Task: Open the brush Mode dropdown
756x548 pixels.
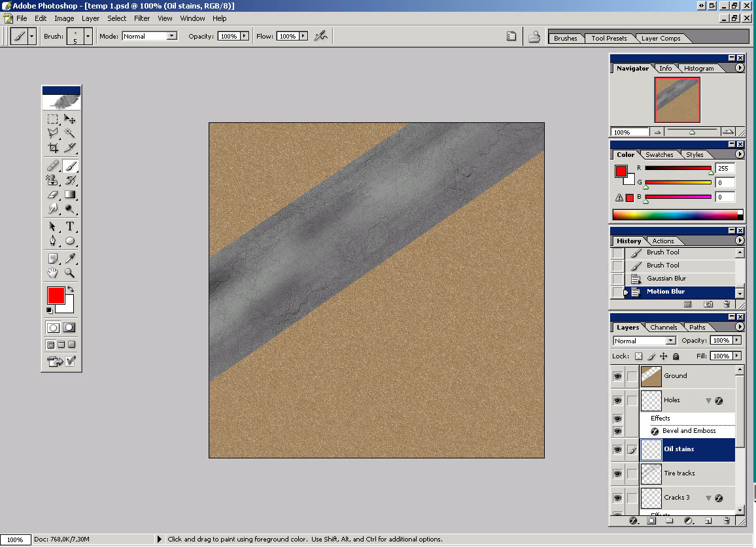Action: [x=171, y=37]
